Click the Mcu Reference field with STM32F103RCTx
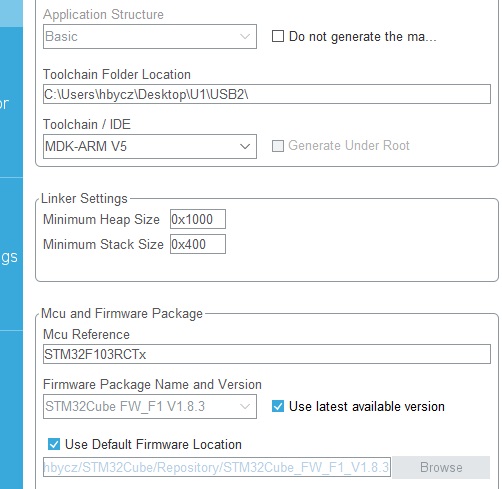Viewport: 502px width, 489px height. [x=267, y=354]
